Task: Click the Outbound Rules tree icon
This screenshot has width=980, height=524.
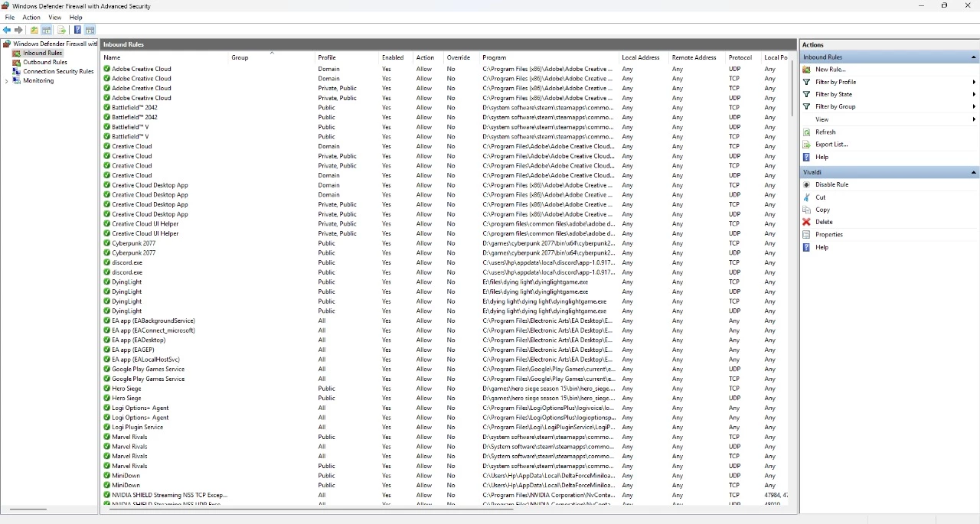Action: [x=17, y=62]
